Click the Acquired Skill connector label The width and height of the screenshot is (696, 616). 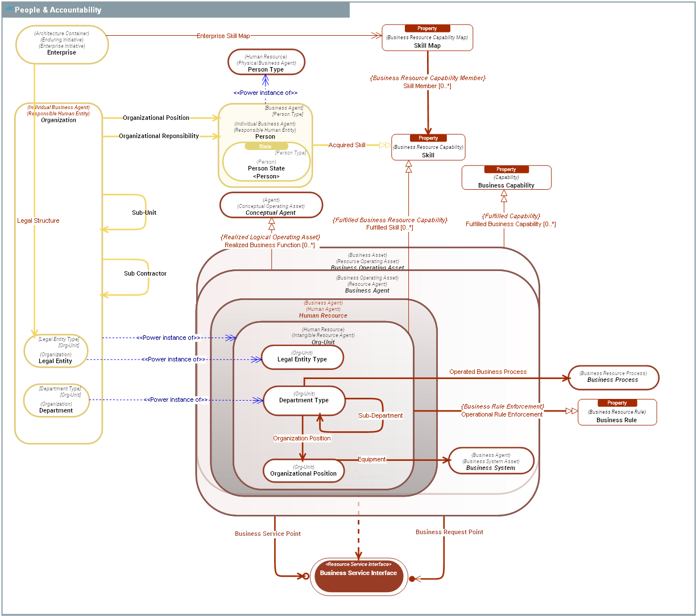(346, 144)
